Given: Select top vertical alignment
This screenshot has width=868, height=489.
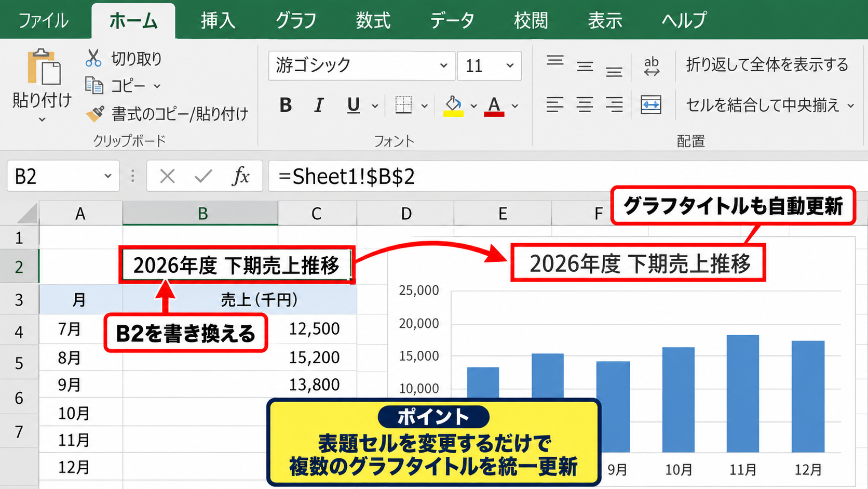Looking at the screenshot, I should pos(555,60).
